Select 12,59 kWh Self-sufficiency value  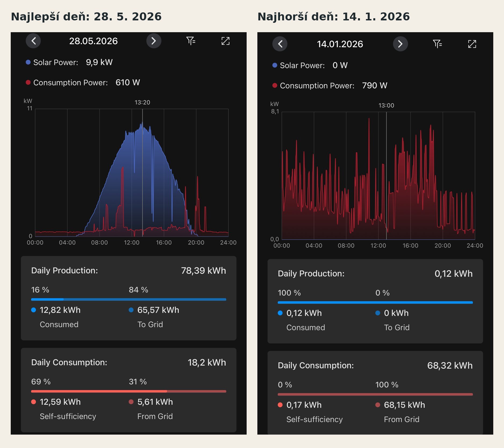(60, 402)
